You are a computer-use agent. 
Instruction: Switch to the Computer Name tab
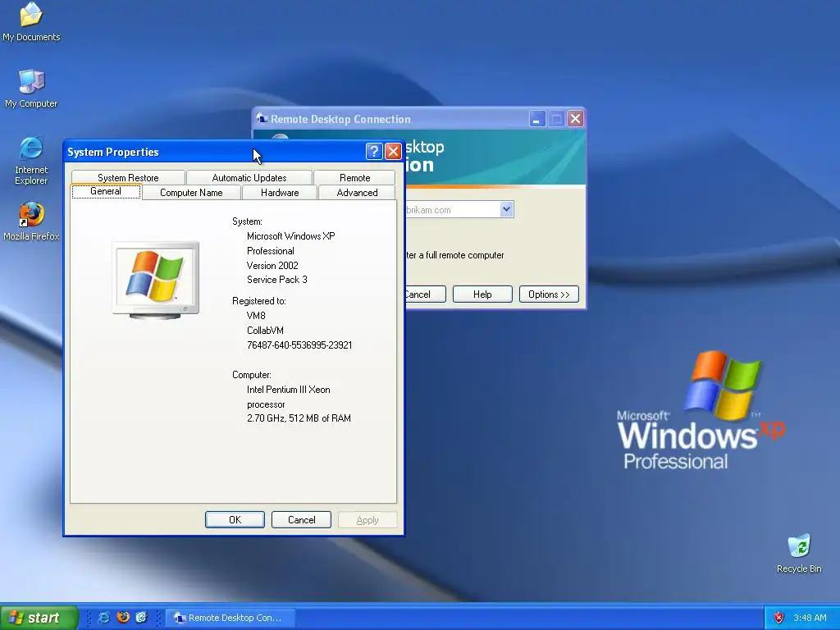(191, 192)
